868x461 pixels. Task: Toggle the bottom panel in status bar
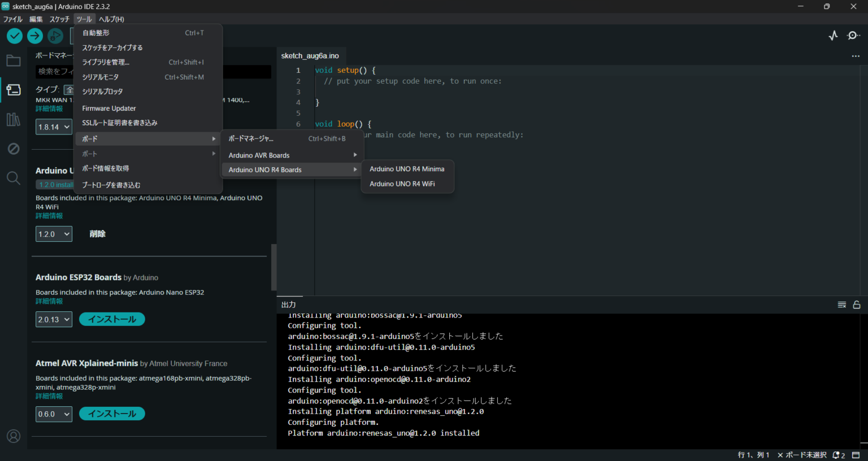[x=856, y=455]
